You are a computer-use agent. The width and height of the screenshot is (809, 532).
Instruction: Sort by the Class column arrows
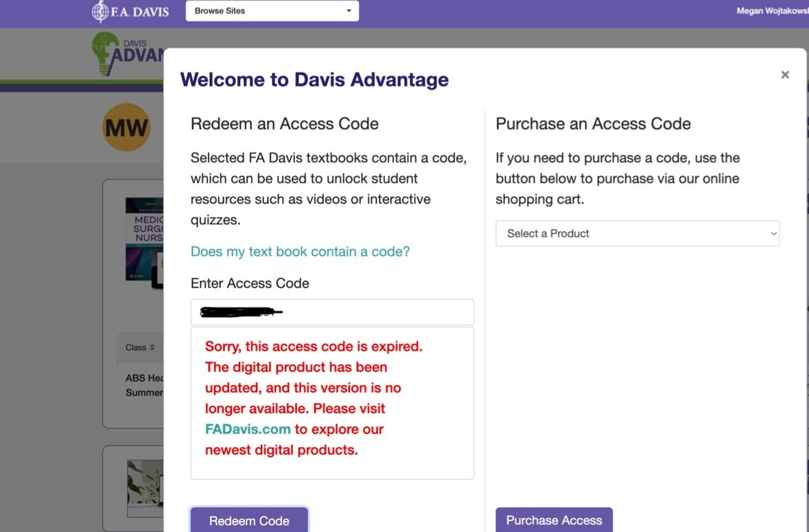click(x=153, y=348)
